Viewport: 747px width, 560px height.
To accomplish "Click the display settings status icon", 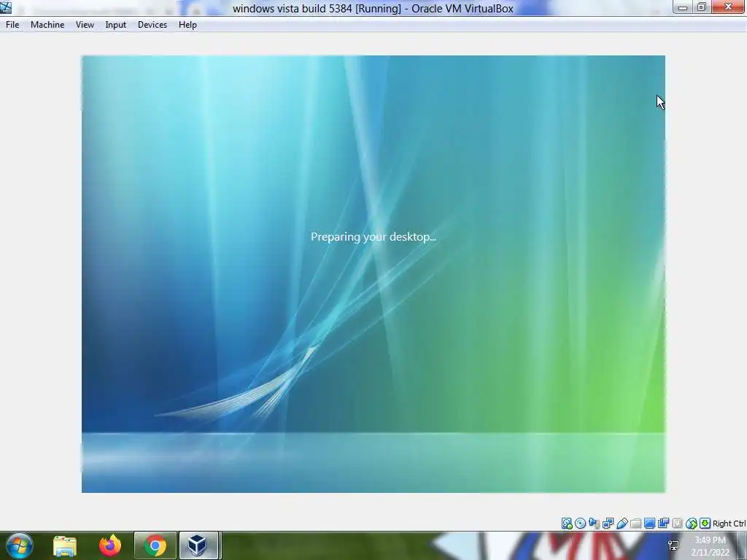I will pyautogui.click(x=649, y=524).
